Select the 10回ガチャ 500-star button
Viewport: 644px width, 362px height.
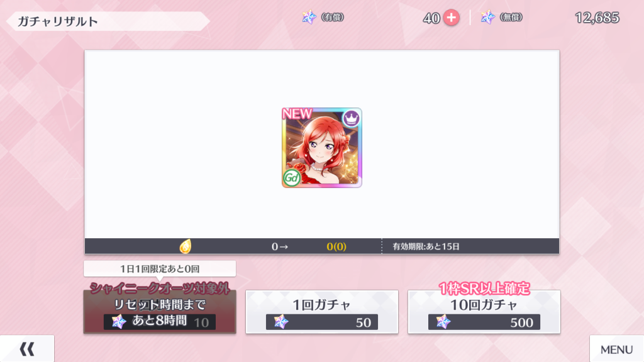point(484,312)
